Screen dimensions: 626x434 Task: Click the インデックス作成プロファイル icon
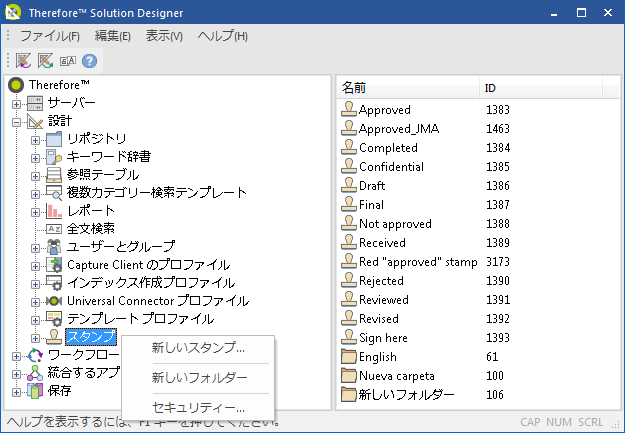[54, 283]
